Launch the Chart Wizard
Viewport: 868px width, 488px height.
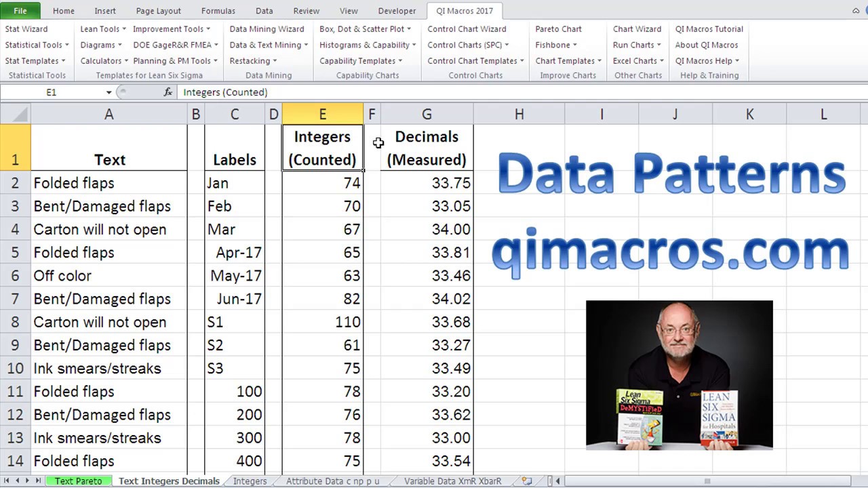637,29
